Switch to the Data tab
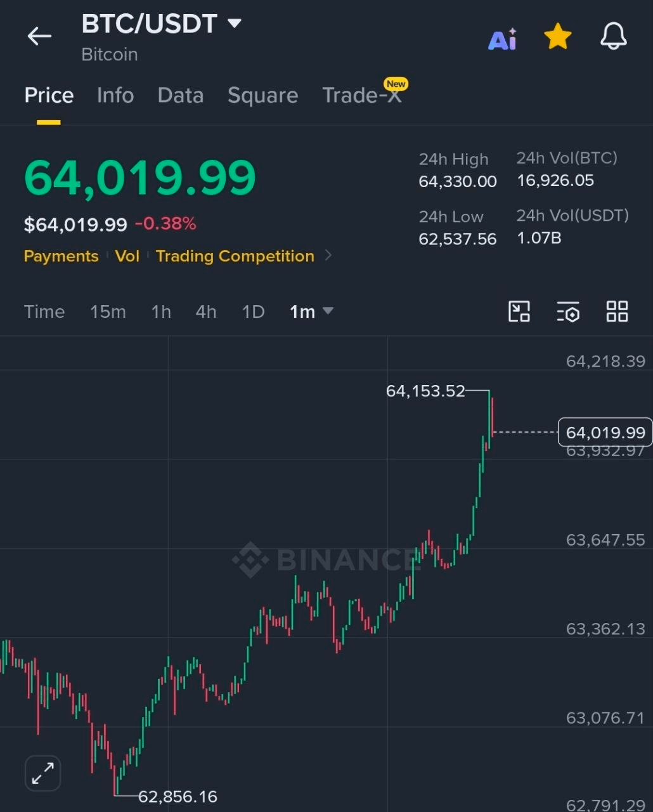 pyautogui.click(x=181, y=95)
